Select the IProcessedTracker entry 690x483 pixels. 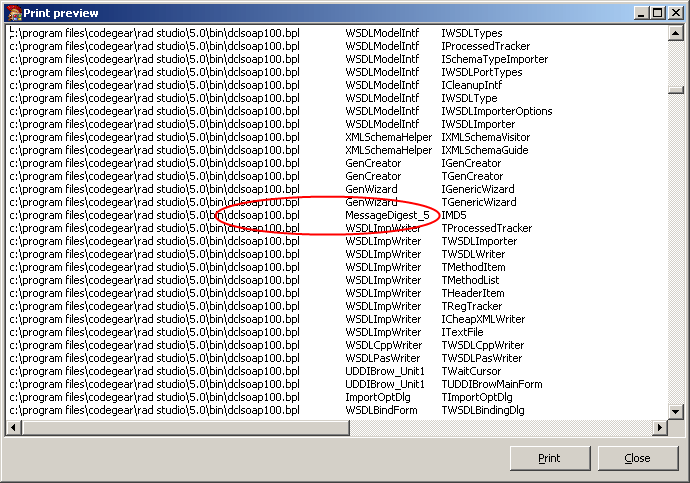(x=486, y=46)
